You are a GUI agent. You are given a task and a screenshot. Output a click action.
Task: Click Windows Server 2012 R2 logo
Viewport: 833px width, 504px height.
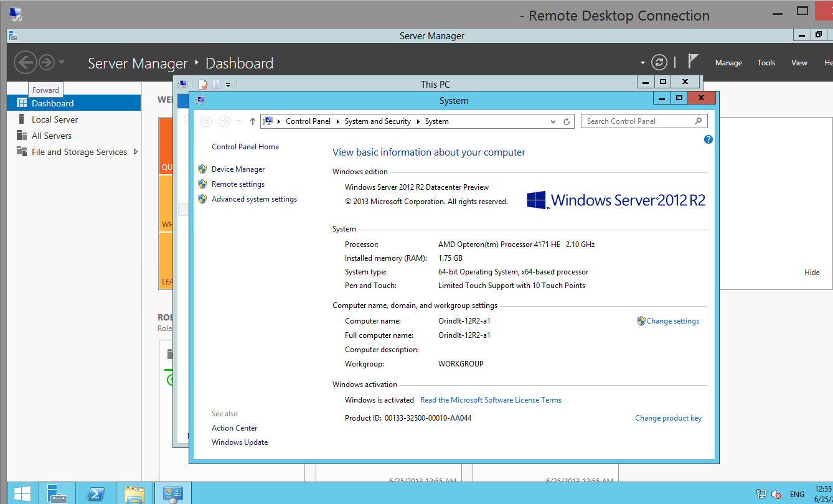[616, 200]
